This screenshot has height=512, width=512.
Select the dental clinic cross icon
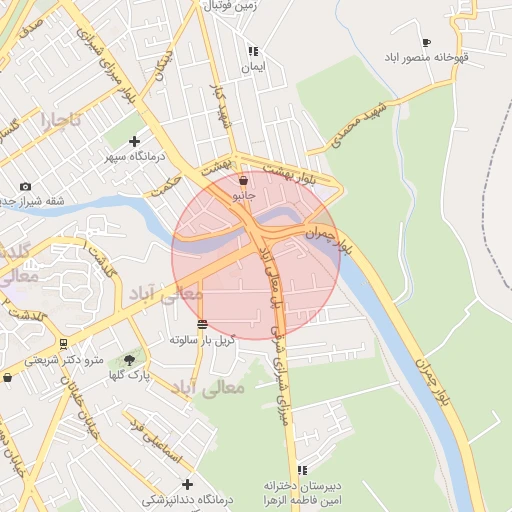(187, 484)
